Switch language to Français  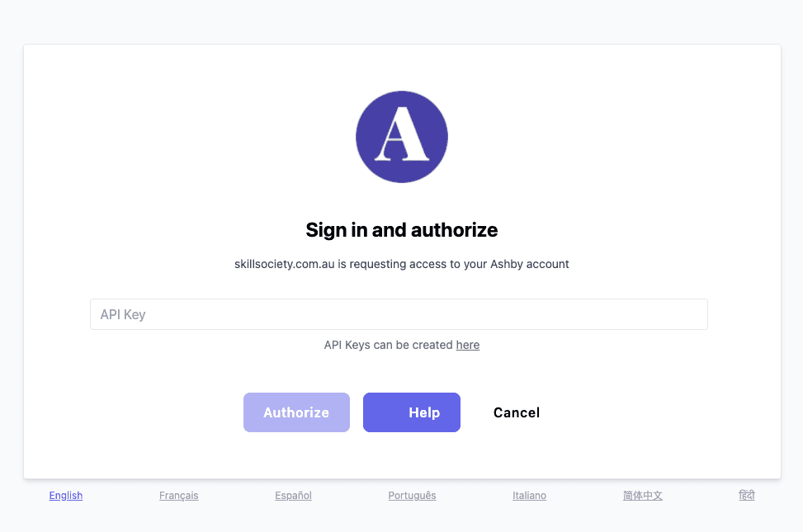click(x=179, y=496)
